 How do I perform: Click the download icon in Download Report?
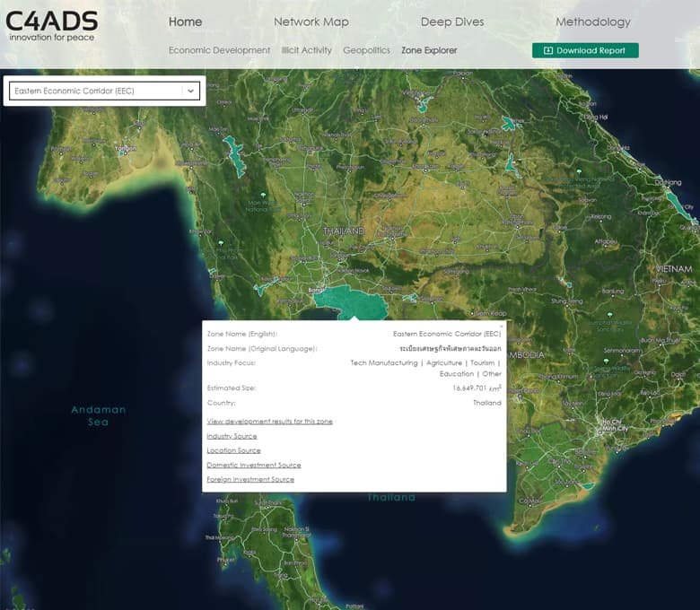tap(547, 50)
